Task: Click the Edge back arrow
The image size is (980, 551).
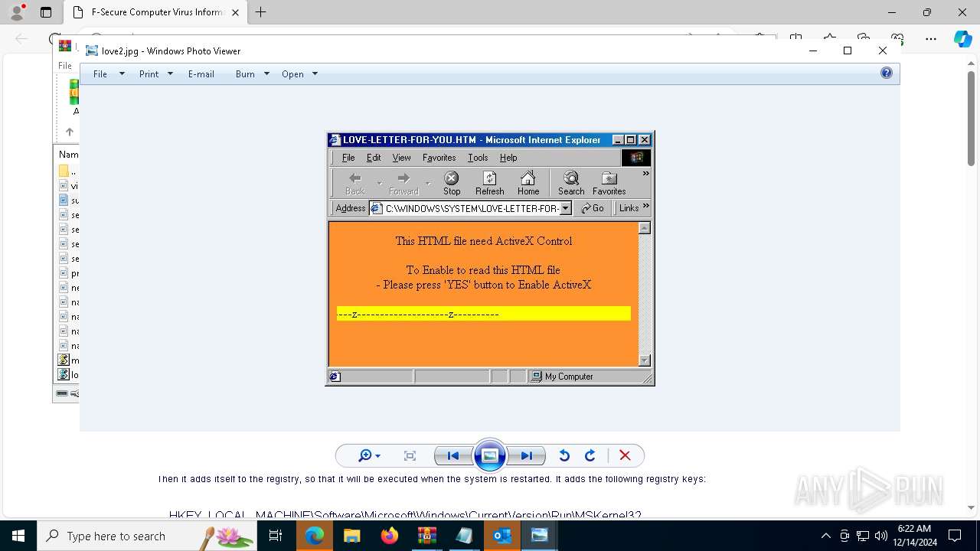Action: tap(21, 38)
